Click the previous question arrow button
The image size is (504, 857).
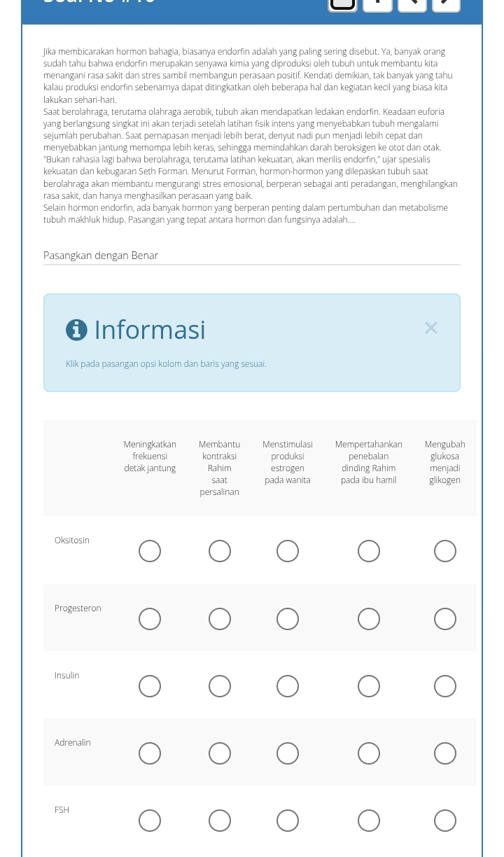coord(412,3)
